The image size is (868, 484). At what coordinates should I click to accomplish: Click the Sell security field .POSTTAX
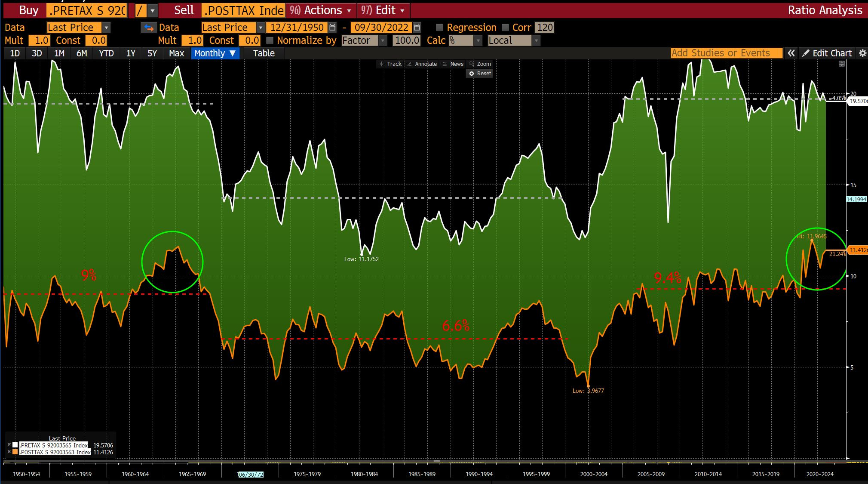(243, 10)
